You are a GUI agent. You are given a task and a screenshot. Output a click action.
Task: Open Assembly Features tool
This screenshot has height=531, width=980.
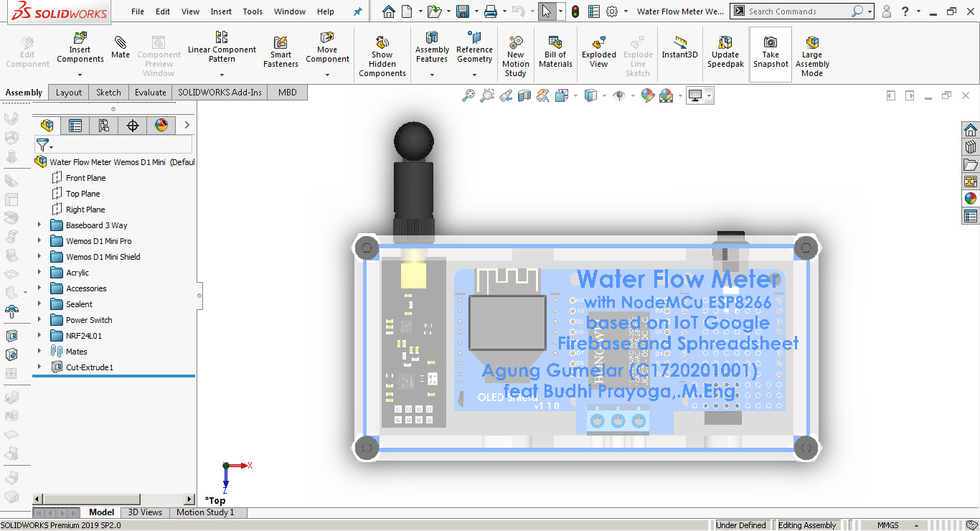[x=432, y=47]
